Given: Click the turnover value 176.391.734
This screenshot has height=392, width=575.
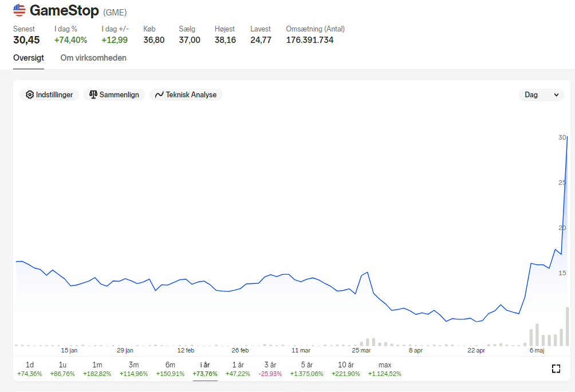Looking at the screenshot, I should click(310, 40).
